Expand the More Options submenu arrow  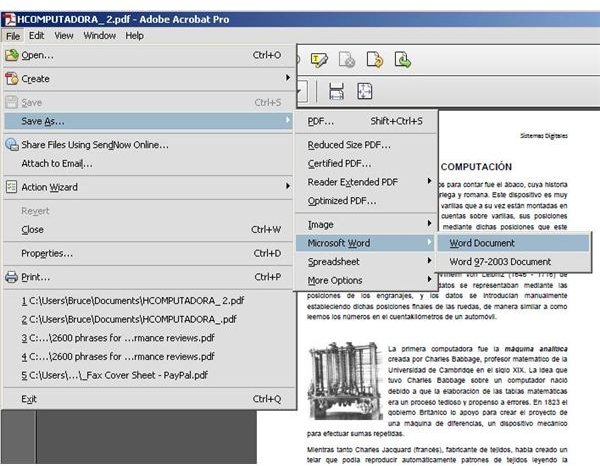(429, 279)
